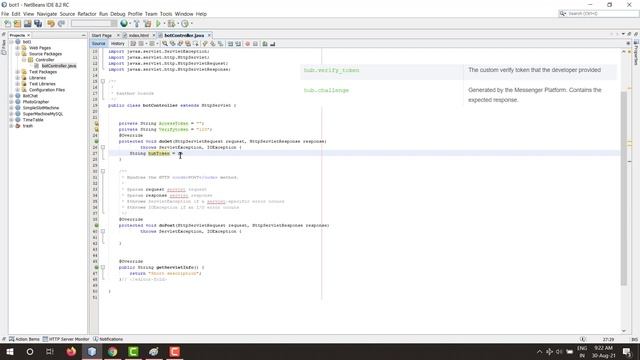This screenshot has width=640, height=360.
Task: Click the Last Edit editor toolbar icon
Action: 133,44
